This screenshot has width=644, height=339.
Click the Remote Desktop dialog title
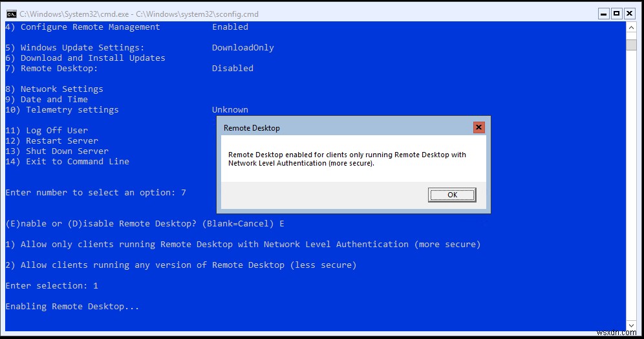252,128
